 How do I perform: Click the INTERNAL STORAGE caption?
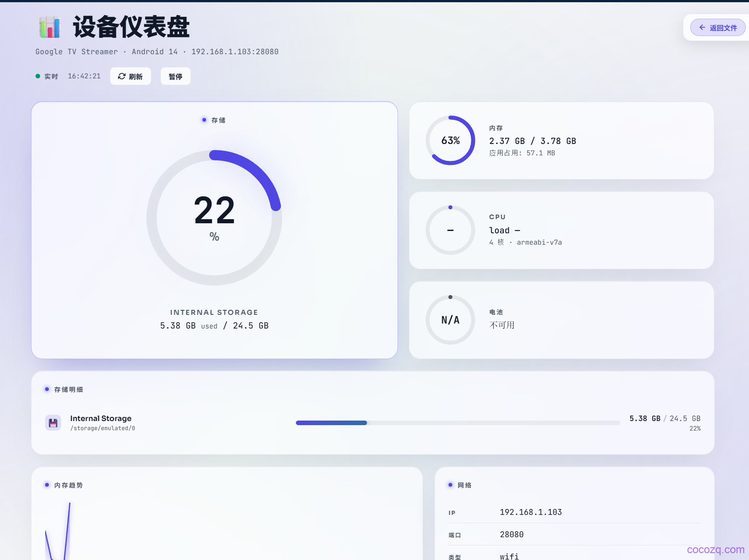pyautogui.click(x=214, y=313)
